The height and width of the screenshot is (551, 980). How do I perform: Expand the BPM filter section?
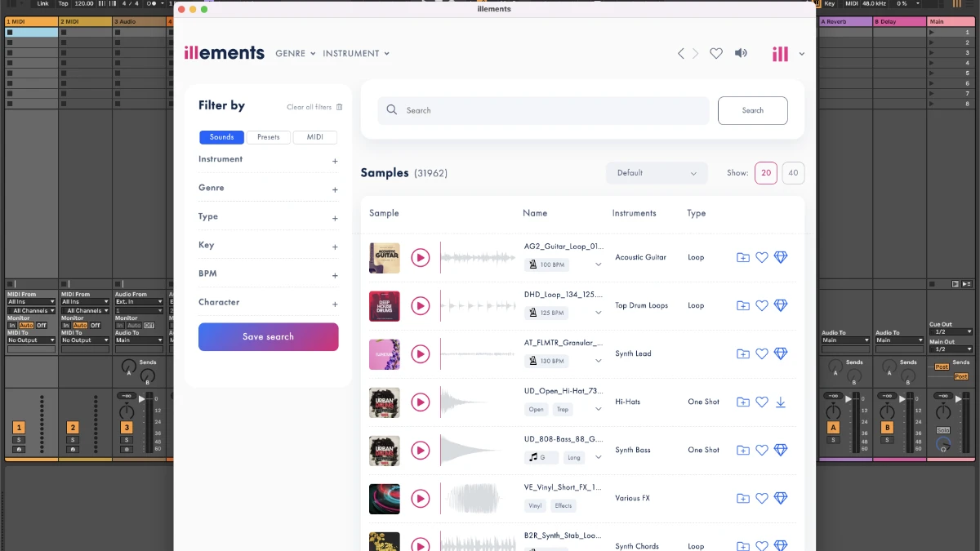(x=335, y=276)
